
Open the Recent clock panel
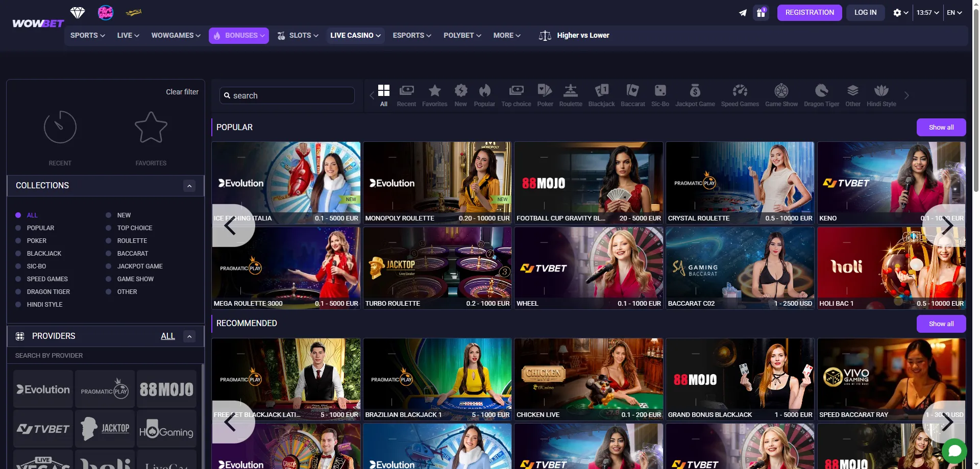(60, 138)
